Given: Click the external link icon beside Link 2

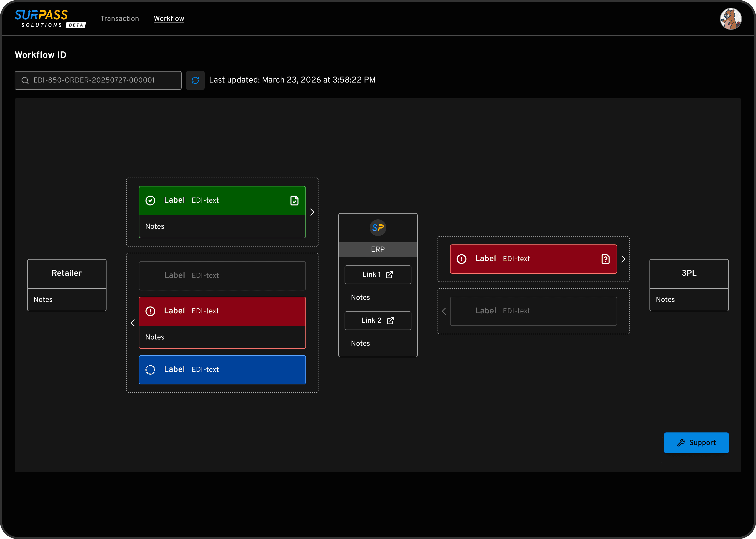Looking at the screenshot, I should coord(391,321).
